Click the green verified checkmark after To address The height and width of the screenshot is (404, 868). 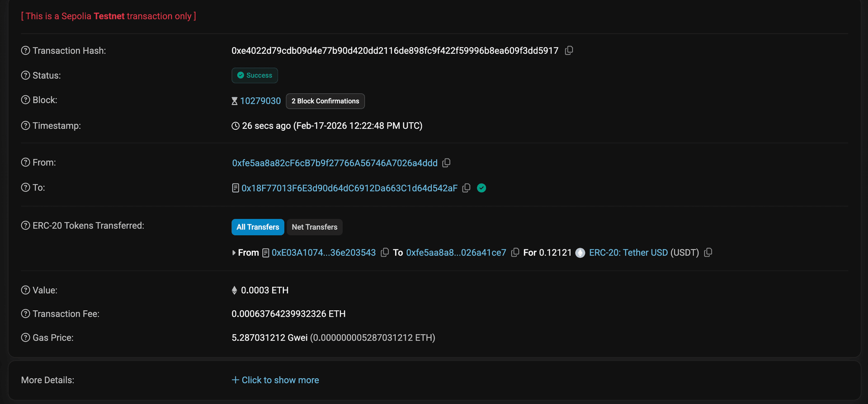pos(481,188)
